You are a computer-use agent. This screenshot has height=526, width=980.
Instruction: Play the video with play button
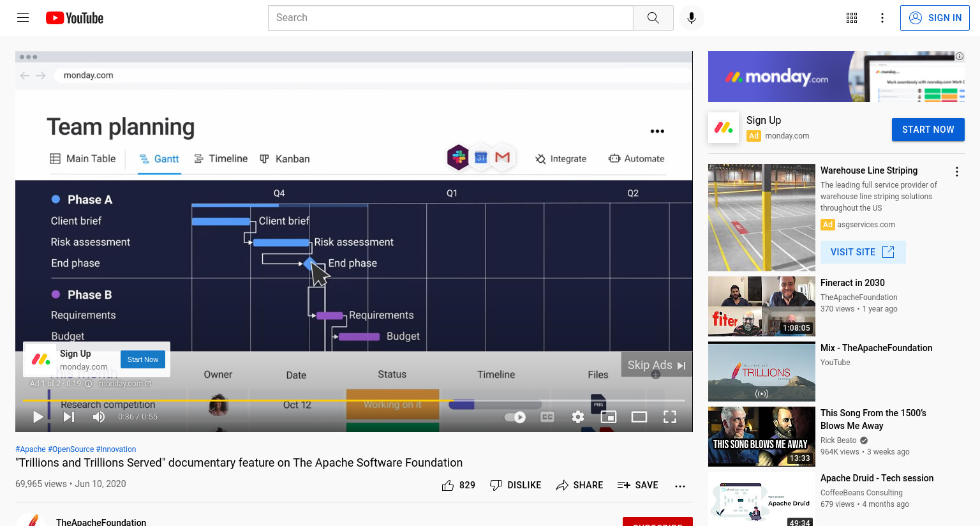coord(38,417)
